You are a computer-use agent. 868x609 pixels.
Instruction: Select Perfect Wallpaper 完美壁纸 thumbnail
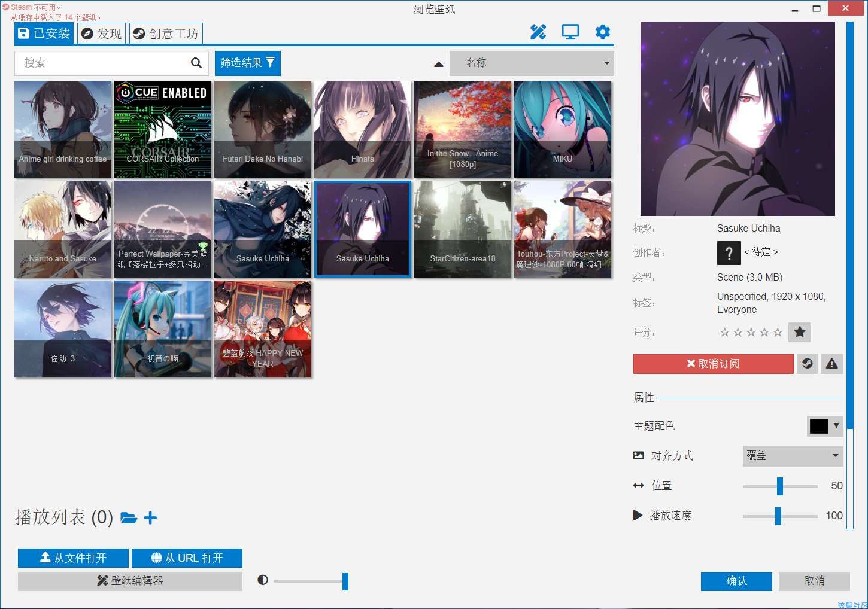[x=163, y=229]
